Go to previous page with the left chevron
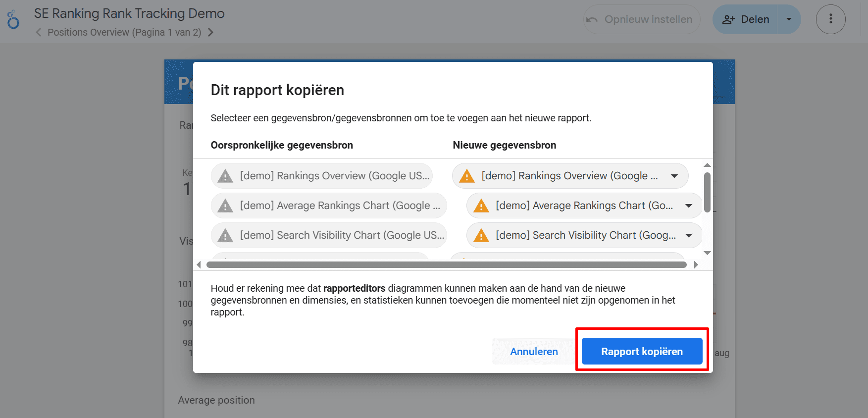 [38, 32]
